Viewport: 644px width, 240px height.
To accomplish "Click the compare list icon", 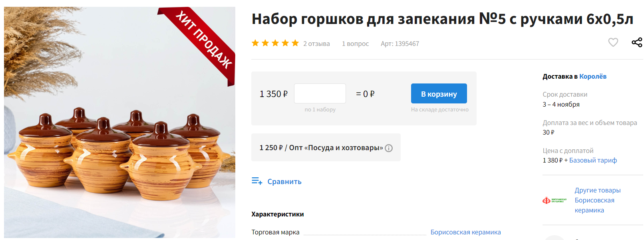I will [257, 181].
